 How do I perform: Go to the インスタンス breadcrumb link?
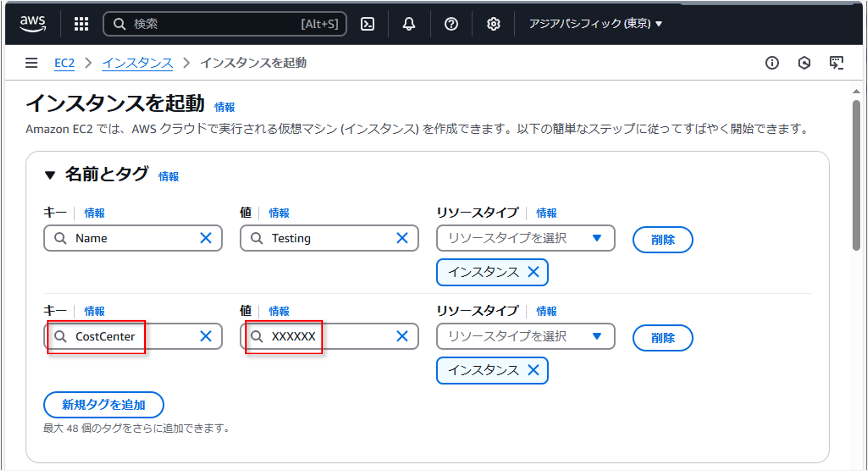137,63
